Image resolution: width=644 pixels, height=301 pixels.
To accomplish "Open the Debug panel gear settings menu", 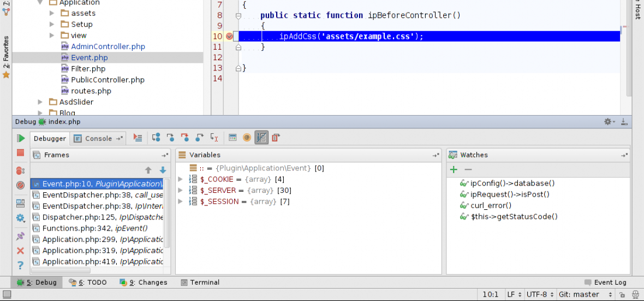I will pos(610,122).
